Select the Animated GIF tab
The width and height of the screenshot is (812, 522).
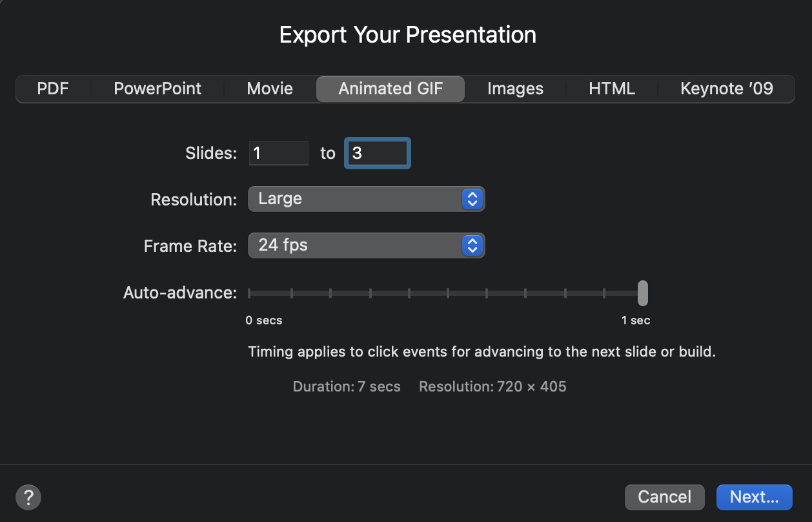(x=390, y=89)
